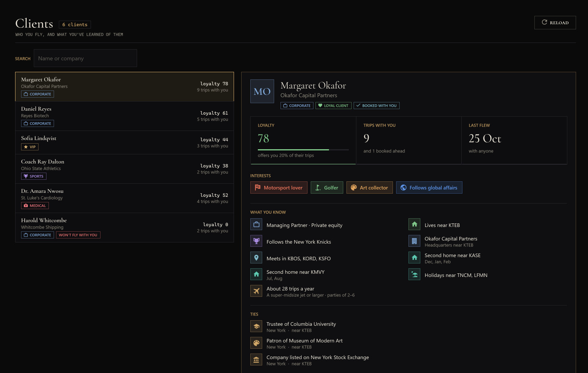This screenshot has width=588, height=373.
Task: Select Dr. Amara Nwosu client row
Action: point(124,198)
